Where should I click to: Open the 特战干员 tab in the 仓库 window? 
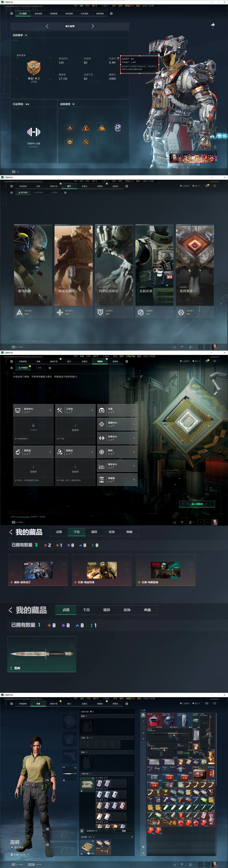[x=54, y=704]
